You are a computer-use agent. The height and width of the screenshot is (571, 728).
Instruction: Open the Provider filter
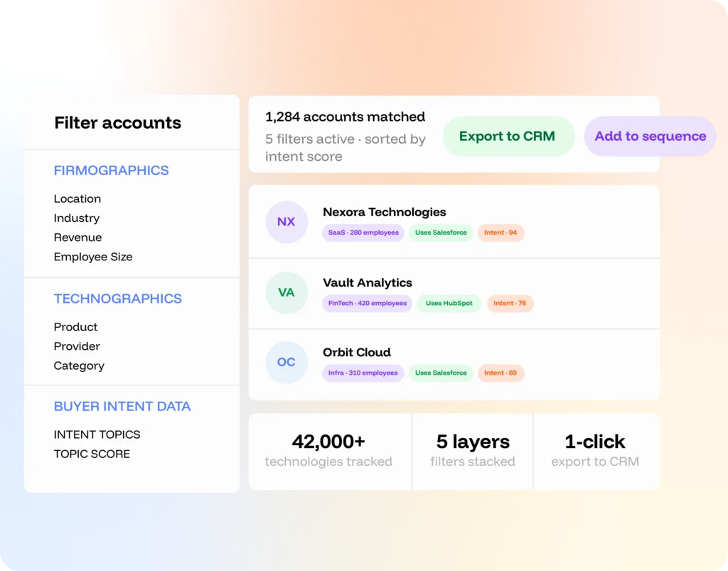point(77,346)
